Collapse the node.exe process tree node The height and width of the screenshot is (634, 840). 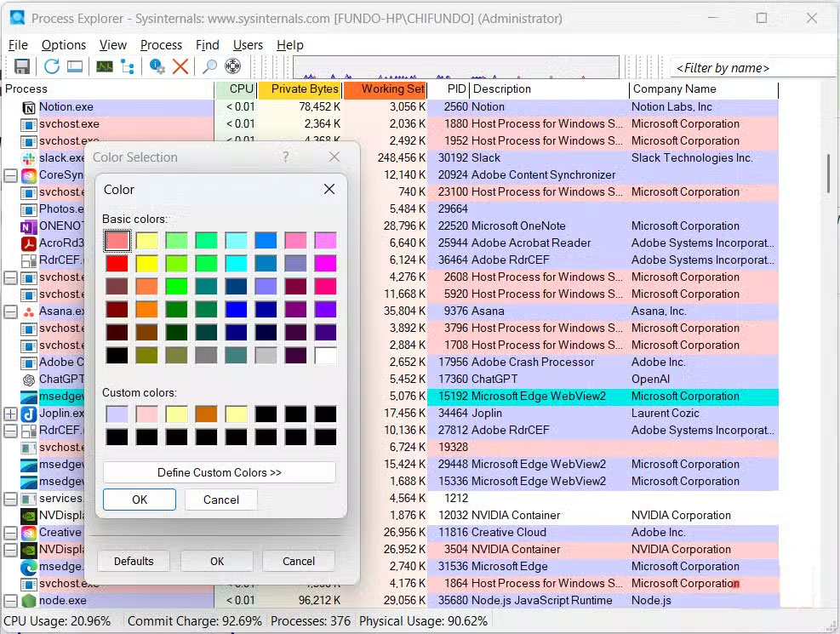click(10, 601)
